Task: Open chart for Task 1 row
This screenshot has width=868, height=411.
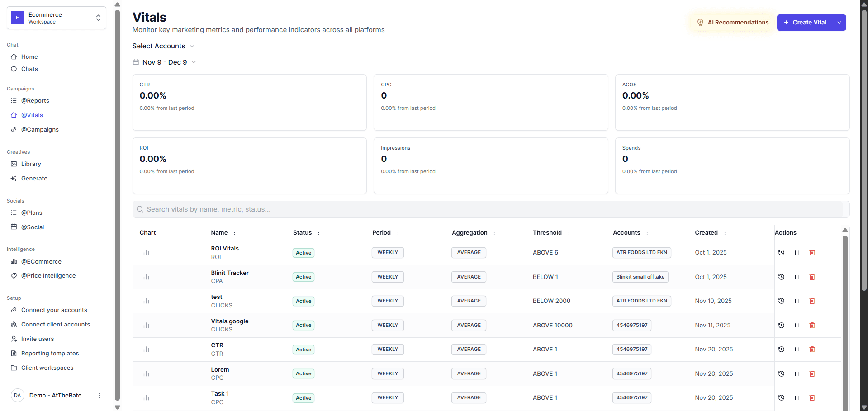Action: pyautogui.click(x=146, y=398)
